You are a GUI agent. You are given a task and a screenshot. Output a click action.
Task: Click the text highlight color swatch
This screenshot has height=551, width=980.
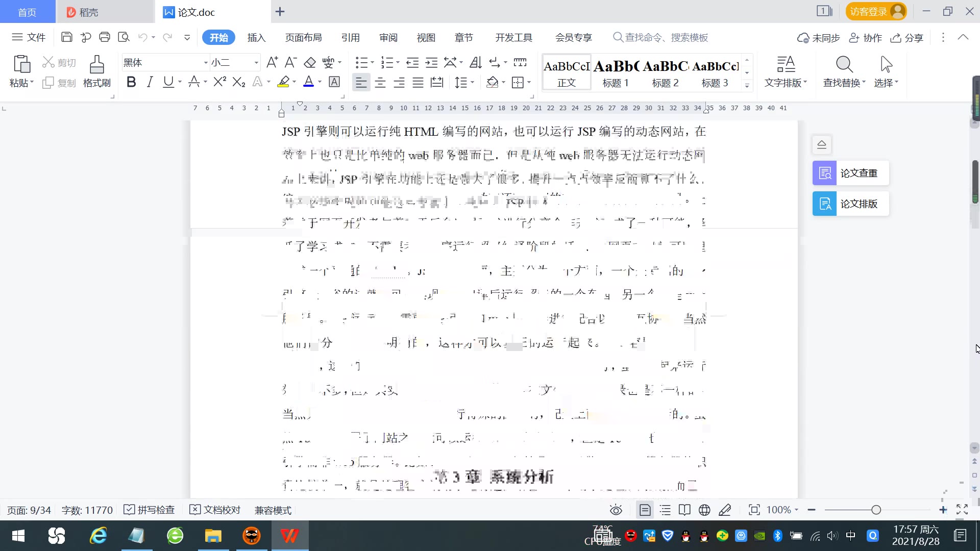coord(283,82)
